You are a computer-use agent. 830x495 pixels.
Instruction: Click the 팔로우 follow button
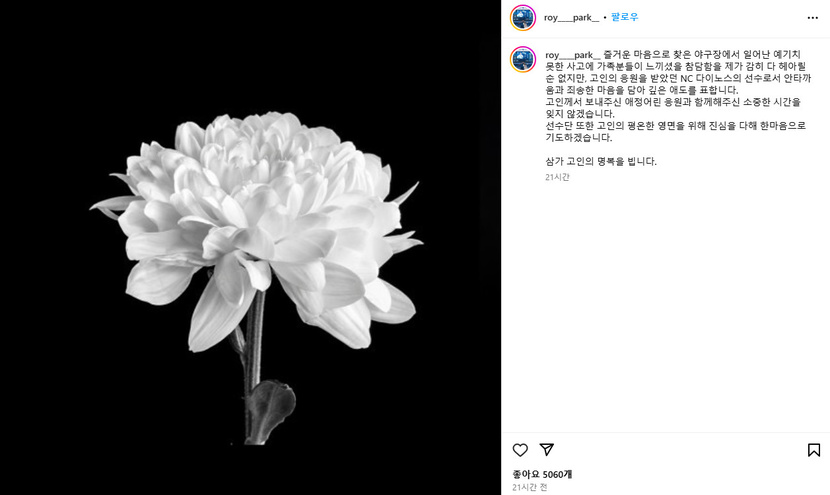(624, 17)
